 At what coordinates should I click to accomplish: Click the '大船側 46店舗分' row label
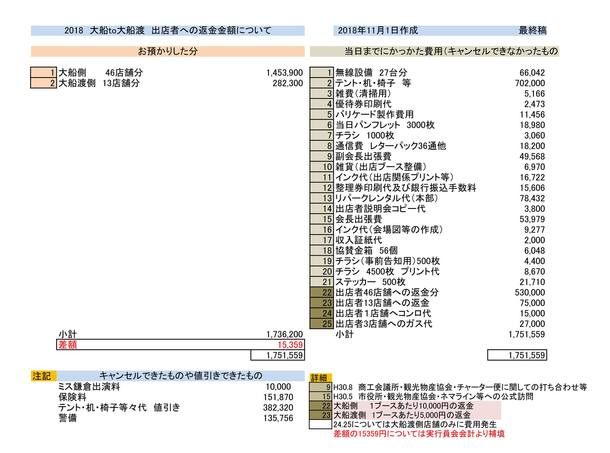coord(88,73)
